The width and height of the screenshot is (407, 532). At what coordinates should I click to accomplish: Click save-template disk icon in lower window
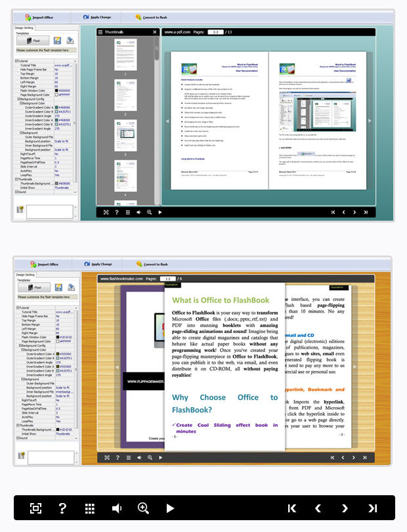tap(58, 288)
